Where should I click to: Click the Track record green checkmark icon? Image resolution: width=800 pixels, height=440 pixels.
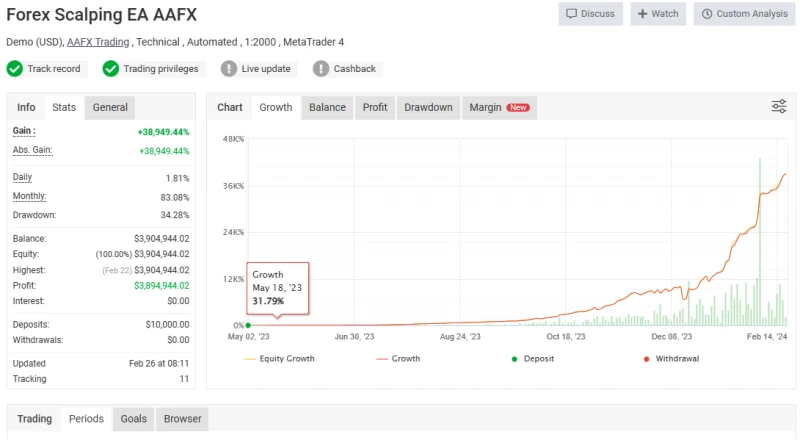[x=15, y=69]
